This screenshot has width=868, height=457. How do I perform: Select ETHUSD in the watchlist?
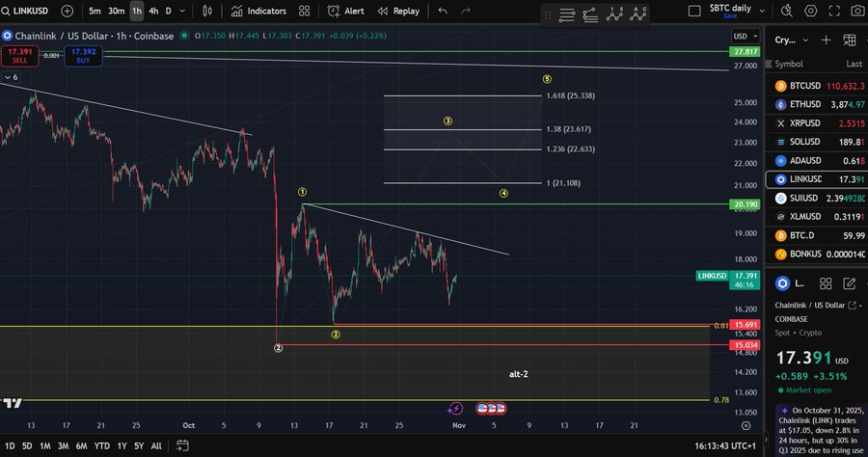[804, 104]
